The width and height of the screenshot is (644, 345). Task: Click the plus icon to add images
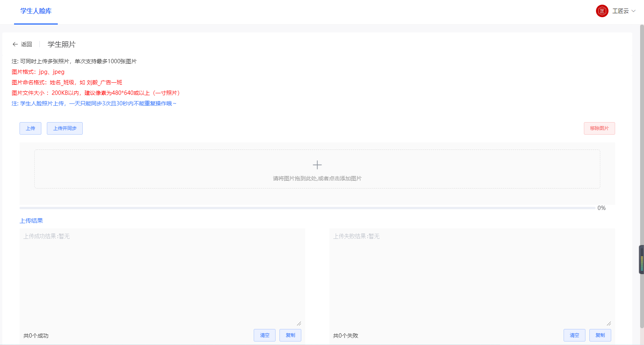(x=317, y=165)
